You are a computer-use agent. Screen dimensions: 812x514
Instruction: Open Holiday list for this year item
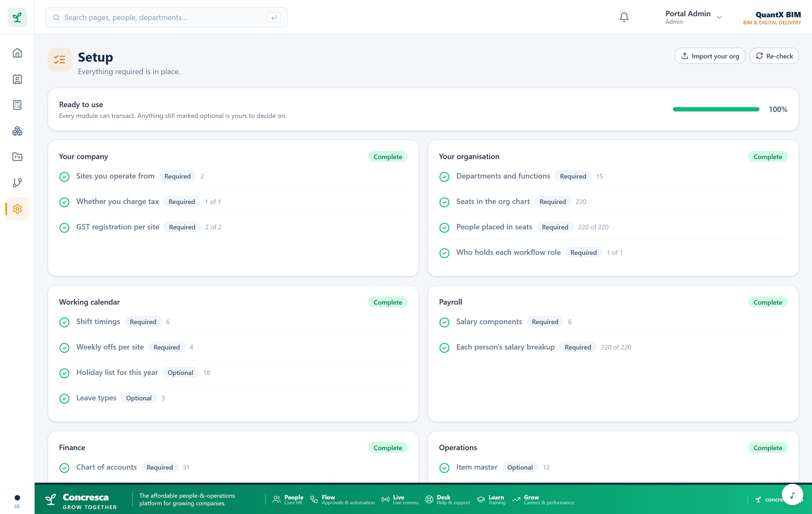(x=233, y=373)
